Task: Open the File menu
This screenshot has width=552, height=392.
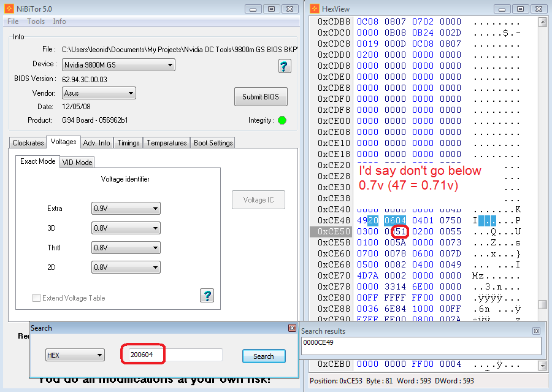Action: [x=13, y=21]
